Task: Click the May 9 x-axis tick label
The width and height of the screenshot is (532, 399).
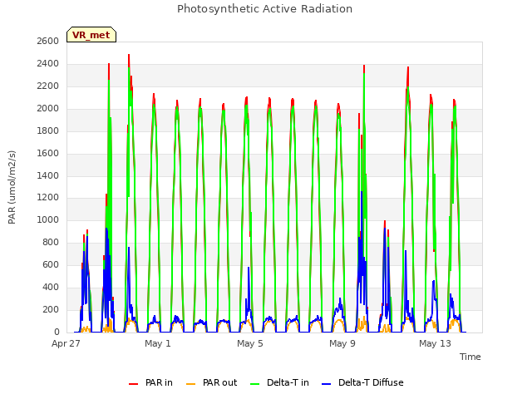Action: 342,343
